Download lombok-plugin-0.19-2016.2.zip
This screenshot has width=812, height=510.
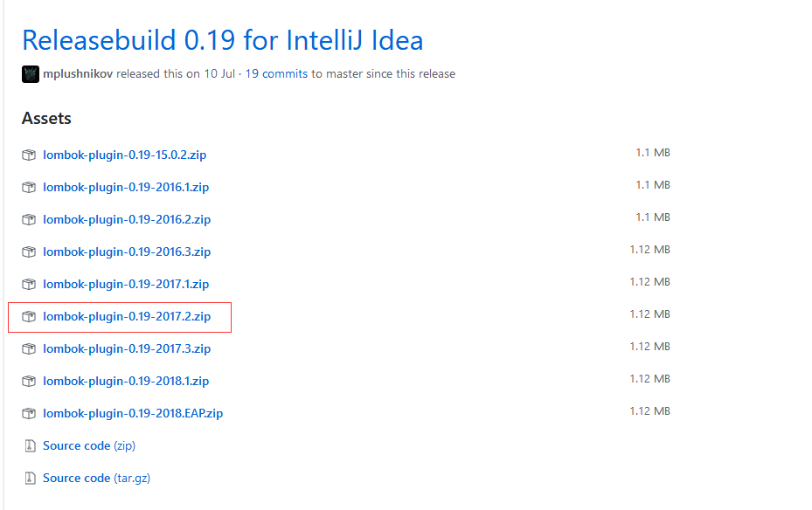127,220
